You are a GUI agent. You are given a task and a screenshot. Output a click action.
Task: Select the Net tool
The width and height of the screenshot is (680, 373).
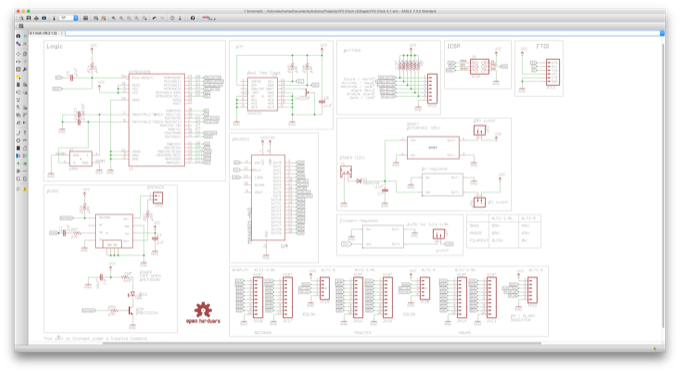click(25, 156)
